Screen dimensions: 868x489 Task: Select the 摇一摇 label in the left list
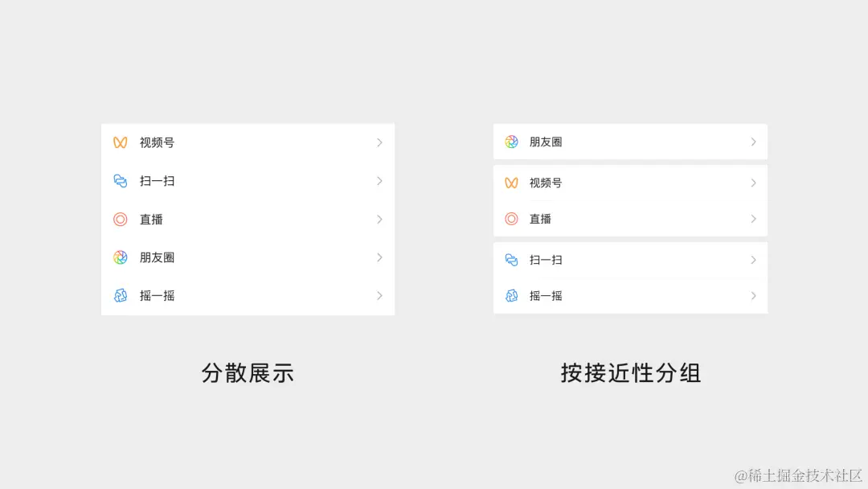[158, 296]
